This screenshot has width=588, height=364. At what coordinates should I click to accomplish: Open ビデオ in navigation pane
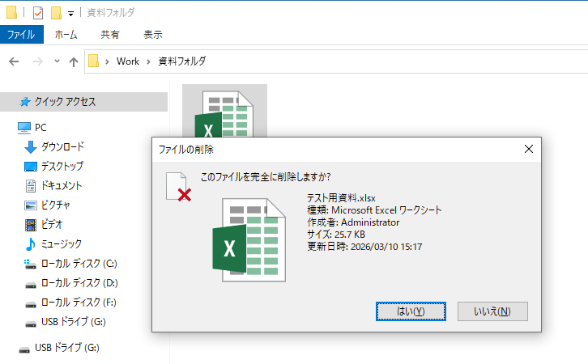51,224
